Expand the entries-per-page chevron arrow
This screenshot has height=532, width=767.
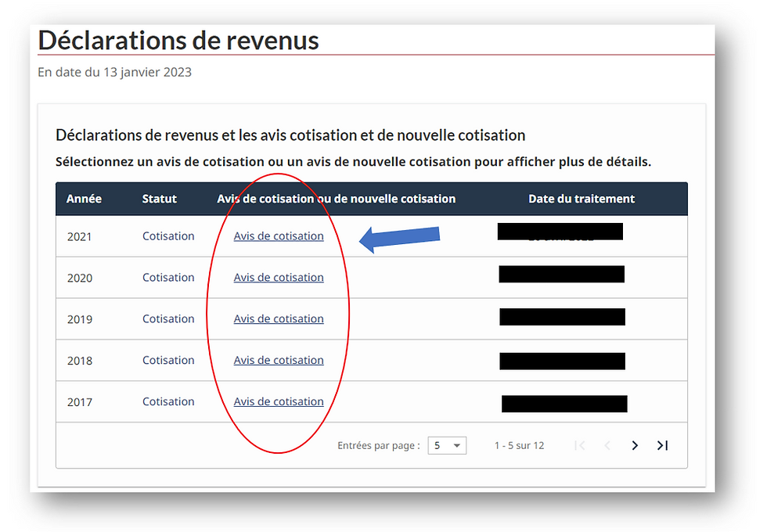[457, 445]
